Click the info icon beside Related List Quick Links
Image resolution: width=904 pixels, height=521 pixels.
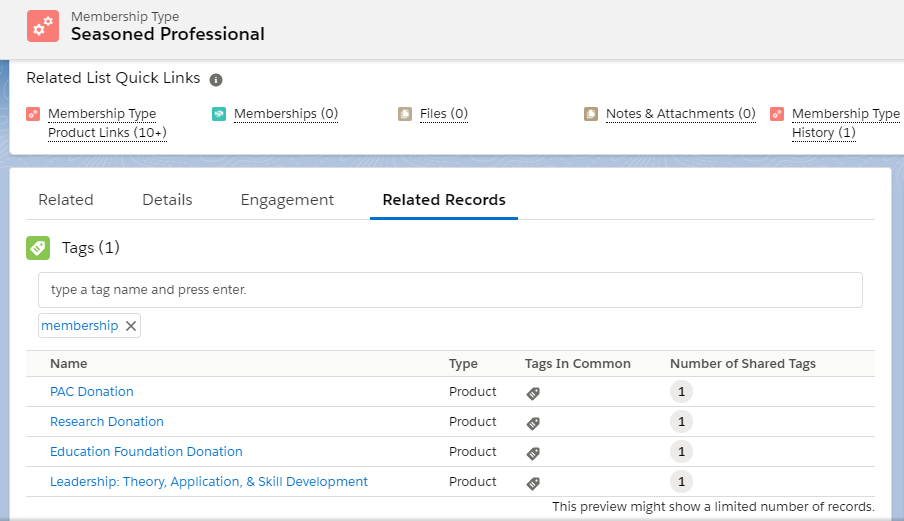pyautogui.click(x=216, y=79)
